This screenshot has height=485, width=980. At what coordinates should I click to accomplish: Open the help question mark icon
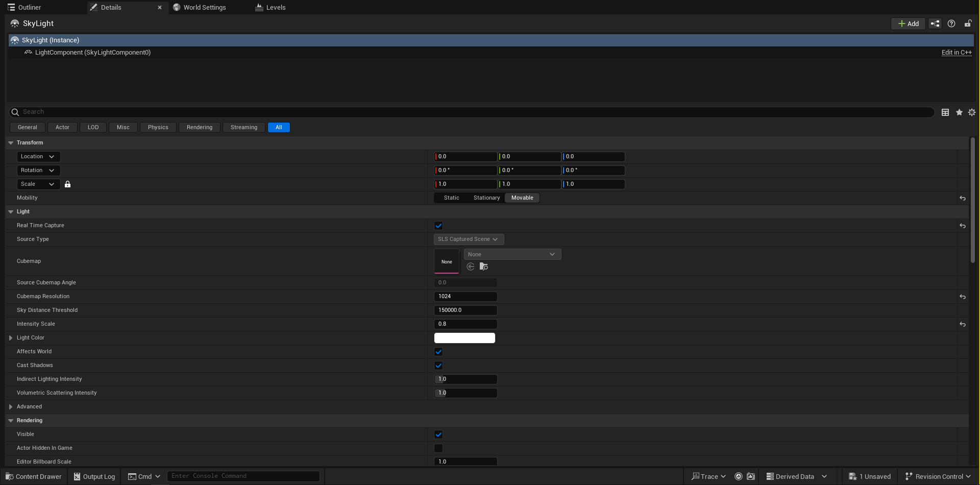pos(951,23)
